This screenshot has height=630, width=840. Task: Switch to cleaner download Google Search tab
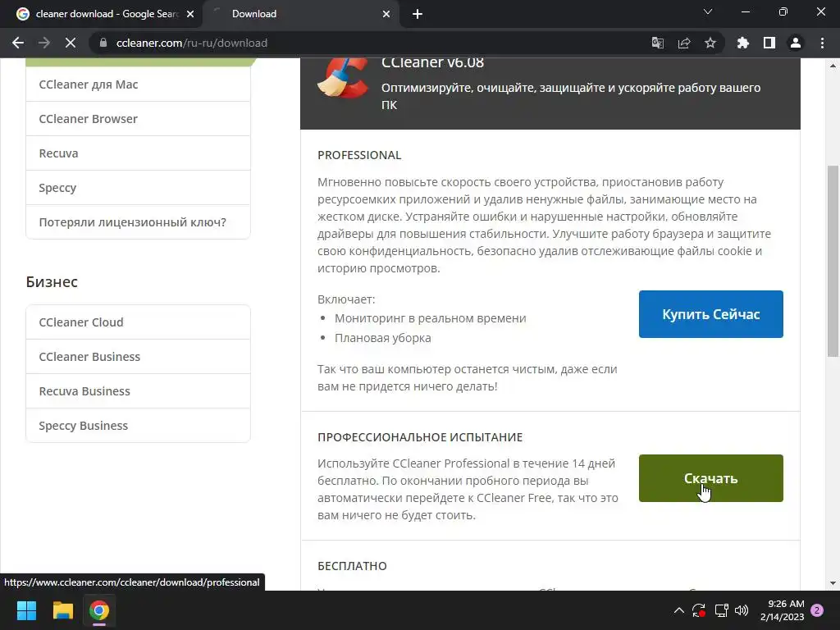pyautogui.click(x=102, y=14)
